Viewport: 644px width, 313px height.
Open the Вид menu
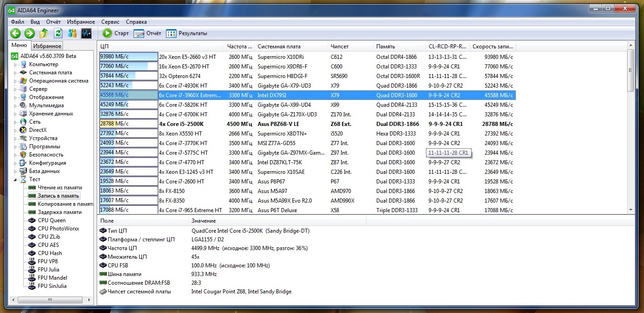tap(35, 21)
